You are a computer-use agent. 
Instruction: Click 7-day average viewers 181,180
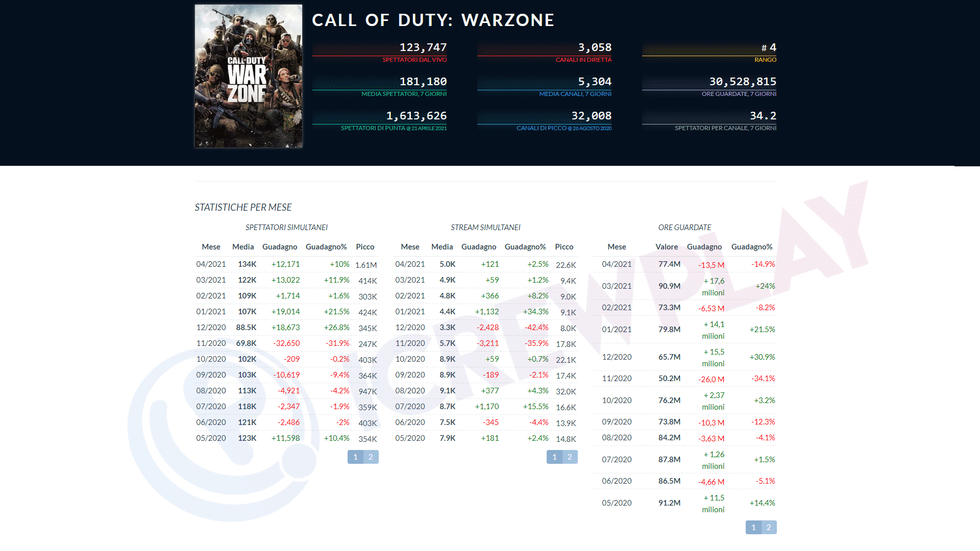(423, 82)
